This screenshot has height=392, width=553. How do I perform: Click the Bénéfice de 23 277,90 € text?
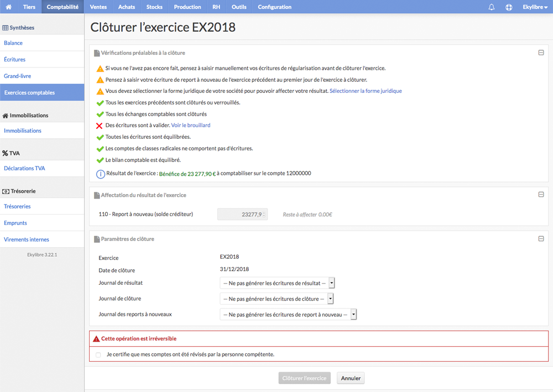[187, 174]
